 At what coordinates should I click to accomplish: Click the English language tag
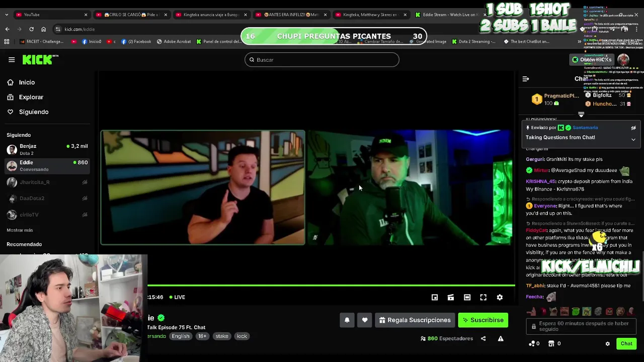click(x=181, y=336)
